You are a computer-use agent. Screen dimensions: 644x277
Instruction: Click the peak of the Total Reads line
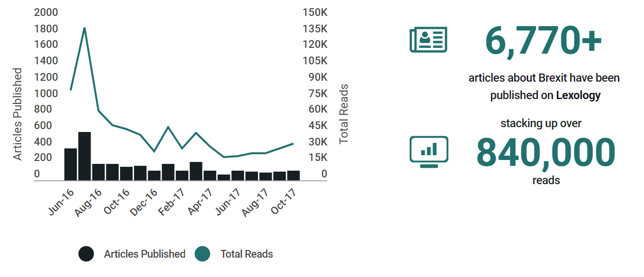click(x=85, y=28)
